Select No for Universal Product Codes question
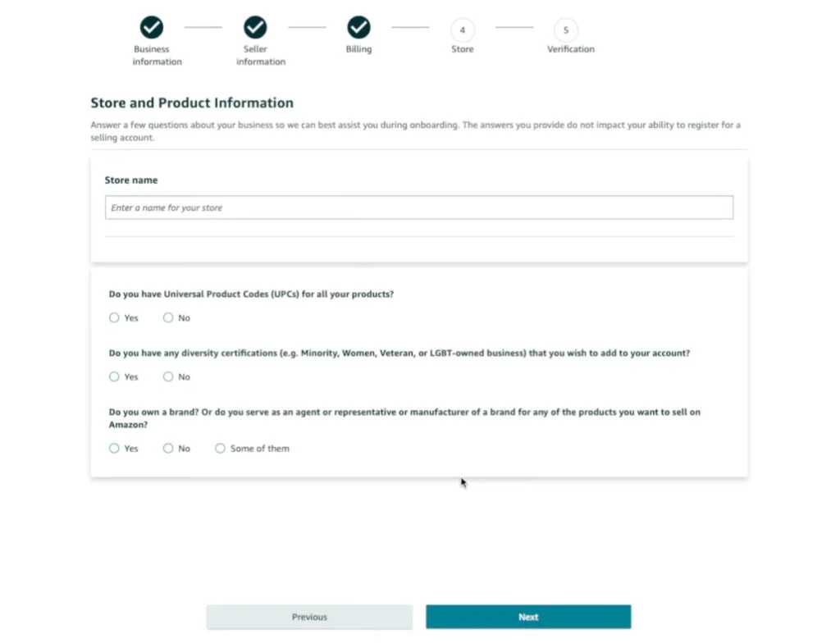Image resolution: width=840 pixels, height=643 pixels. [167, 317]
